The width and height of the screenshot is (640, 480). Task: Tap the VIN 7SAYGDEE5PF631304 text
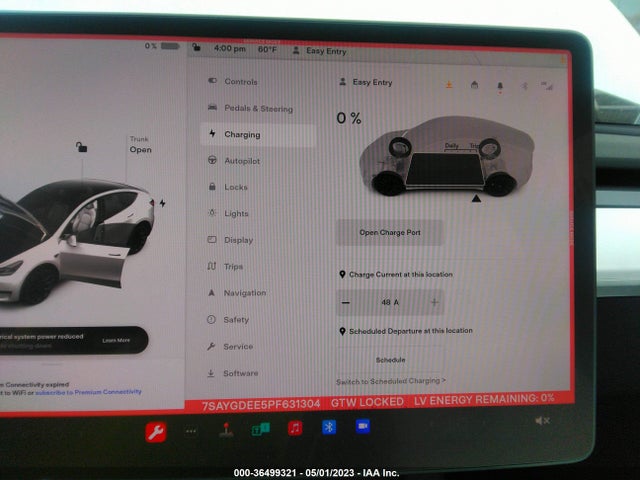click(x=260, y=404)
